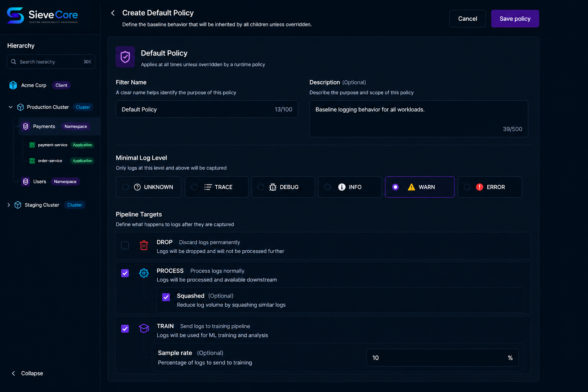The height and width of the screenshot is (392, 588).
Task: Click the WARN triangle icon
Action: tap(411, 187)
